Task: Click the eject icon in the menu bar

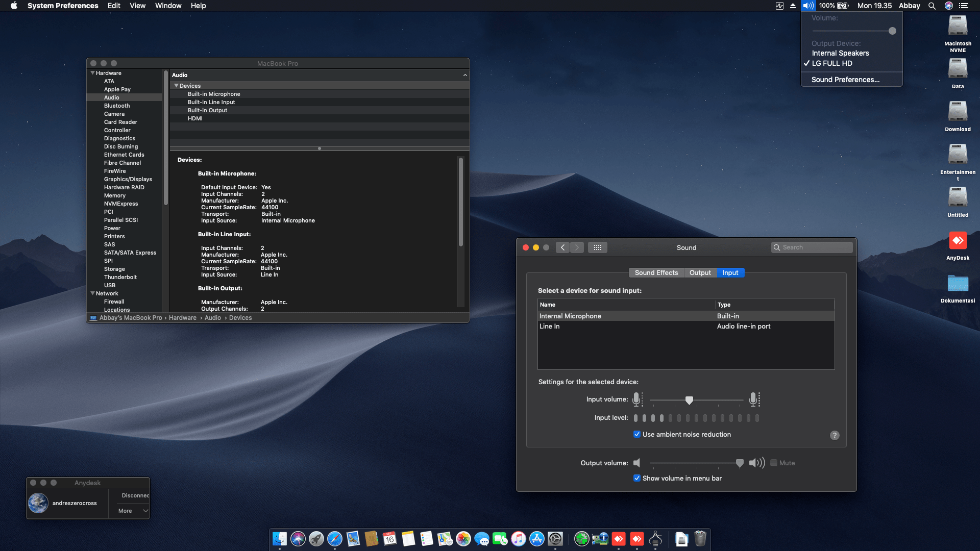Action: click(x=792, y=6)
